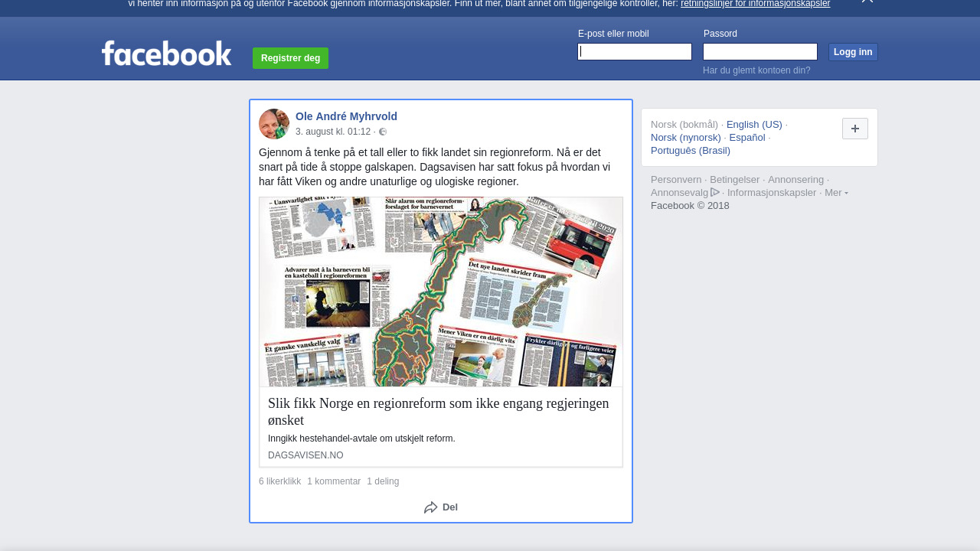Screen dimensions: 980x551
Task: Close the cookie notice banner
Action: click(x=867, y=2)
